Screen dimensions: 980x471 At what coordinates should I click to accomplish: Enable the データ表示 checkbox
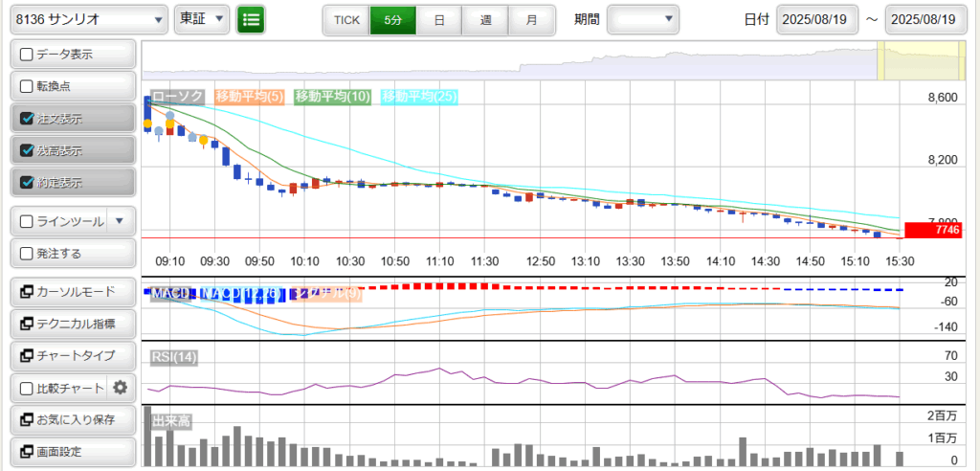[x=27, y=55]
